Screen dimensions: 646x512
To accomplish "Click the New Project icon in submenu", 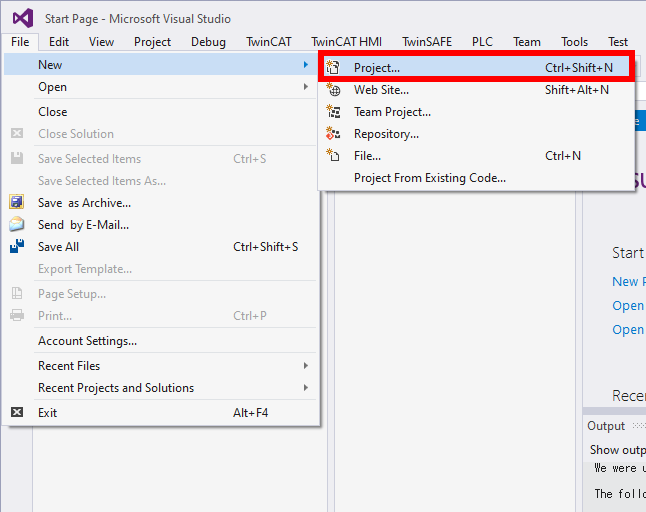I will [x=334, y=68].
